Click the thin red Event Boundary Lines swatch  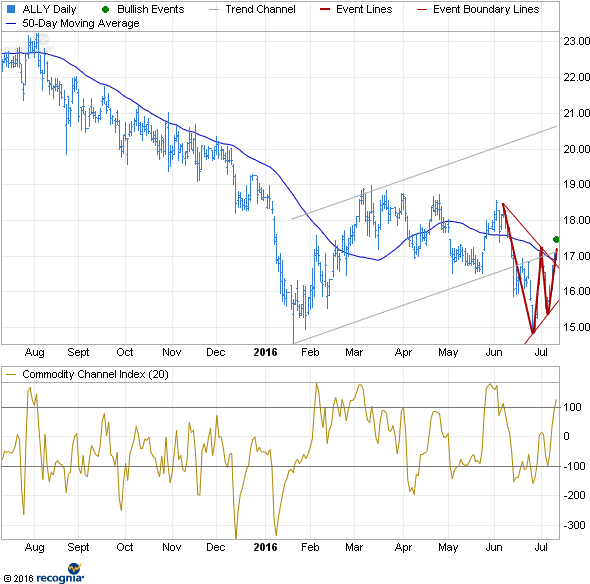click(x=422, y=9)
